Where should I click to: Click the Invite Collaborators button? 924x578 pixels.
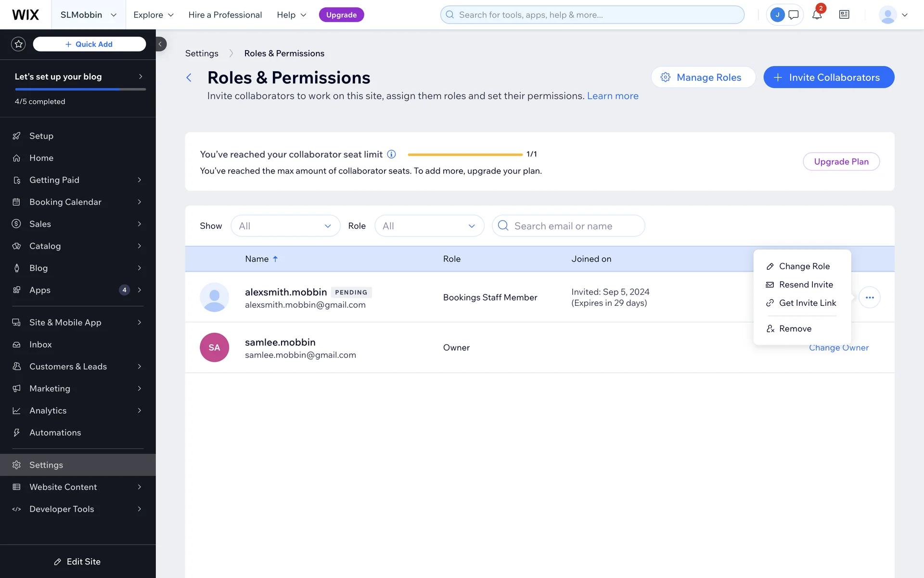[x=828, y=77]
